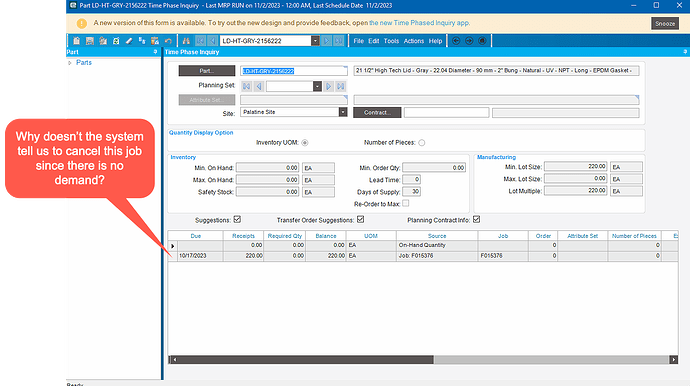Click the calendar toolbar icon before Undo
The height and width of the screenshot is (386, 690).
(x=155, y=41)
